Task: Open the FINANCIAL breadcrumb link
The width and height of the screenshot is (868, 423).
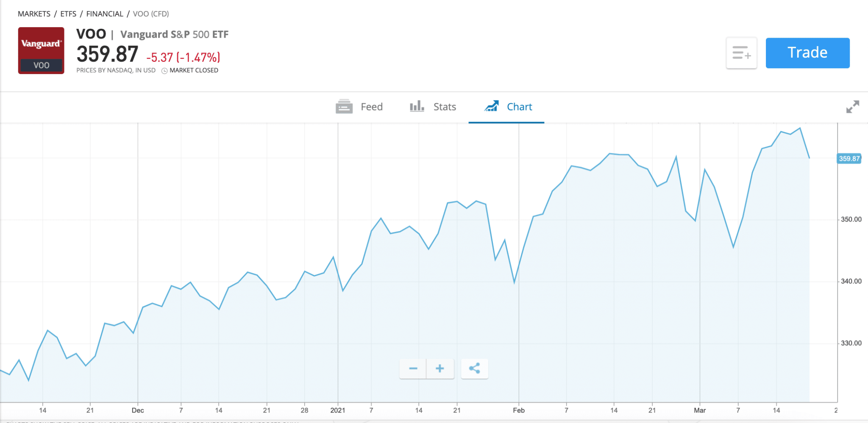Action: coord(105,14)
